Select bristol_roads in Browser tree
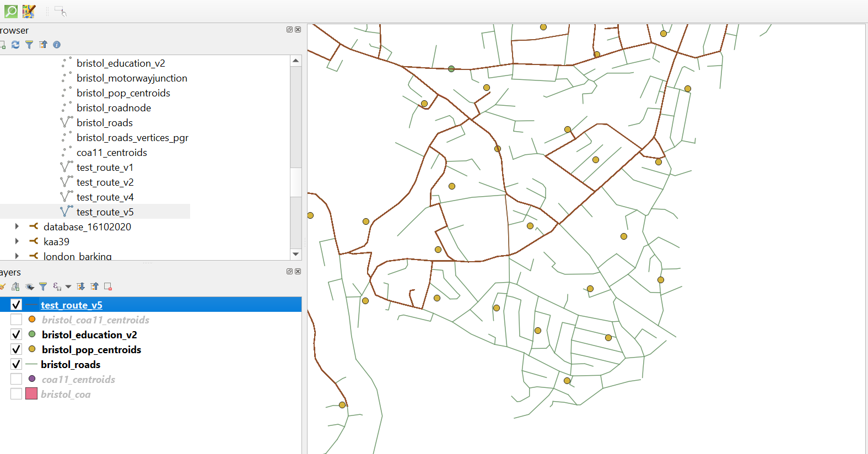Screen dimensions: 868x454 tap(105, 123)
